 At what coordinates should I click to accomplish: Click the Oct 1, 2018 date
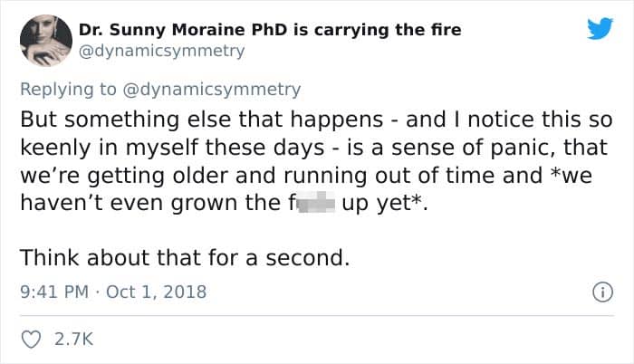click(x=156, y=292)
